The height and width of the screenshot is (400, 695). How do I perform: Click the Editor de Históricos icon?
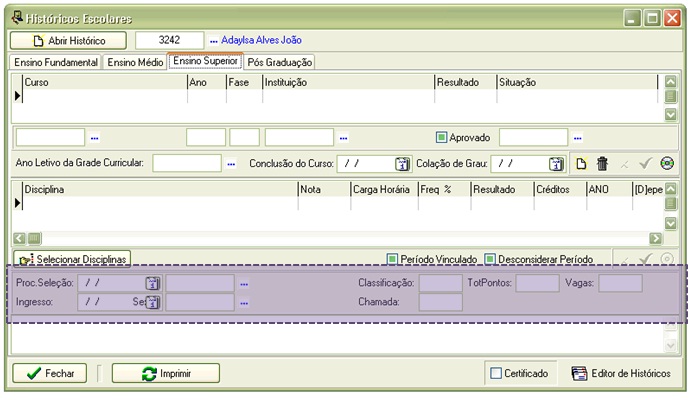(579, 373)
